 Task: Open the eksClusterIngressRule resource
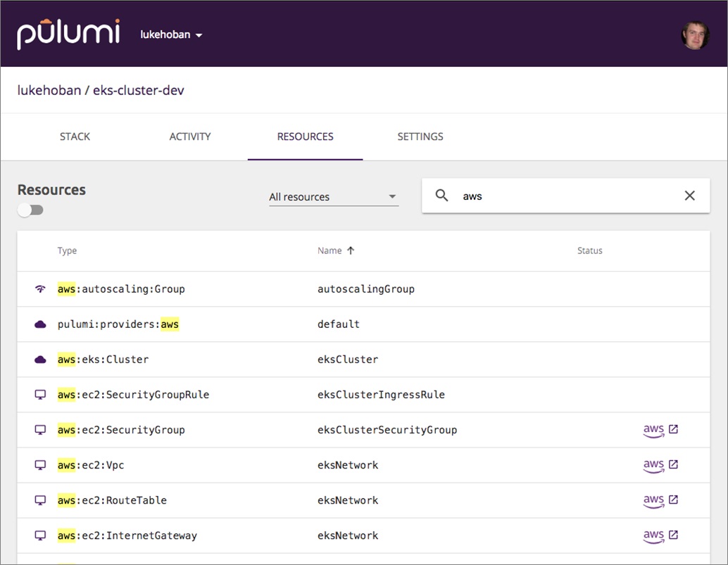(x=381, y=395)
